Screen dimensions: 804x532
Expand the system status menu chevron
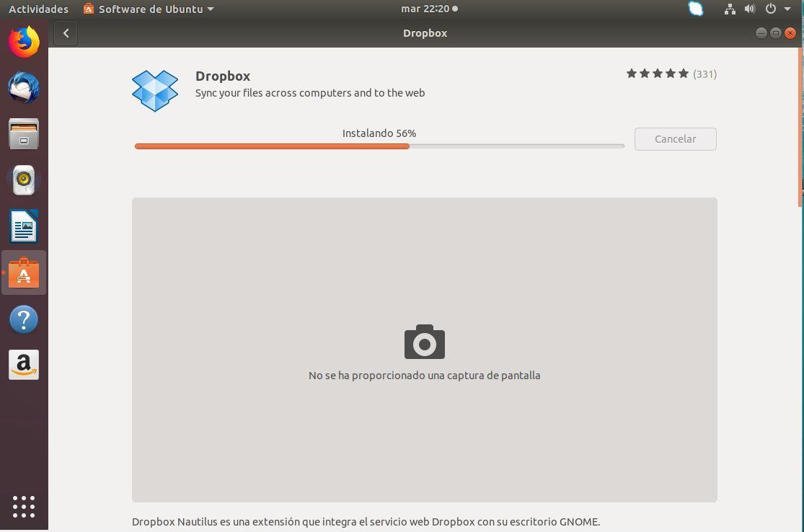(x=787, y=9)
